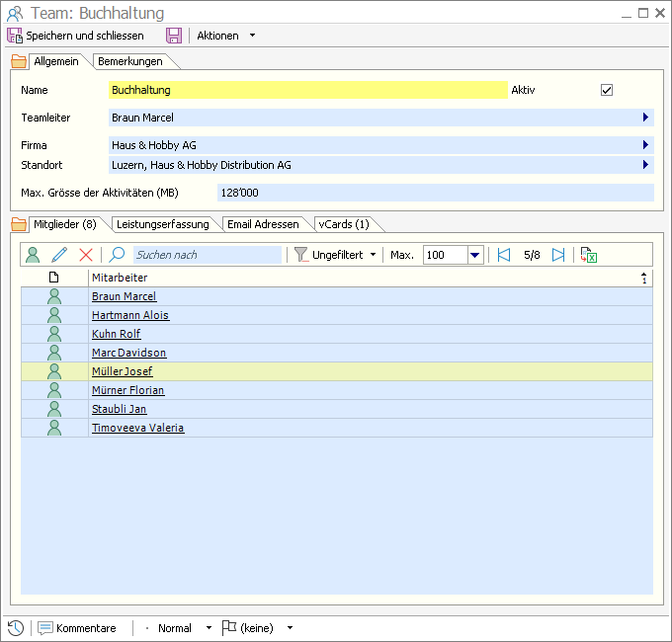Click the person icon beside Timoveeva Valeria
The image size is (672, 642).
(x=54, y=428)
